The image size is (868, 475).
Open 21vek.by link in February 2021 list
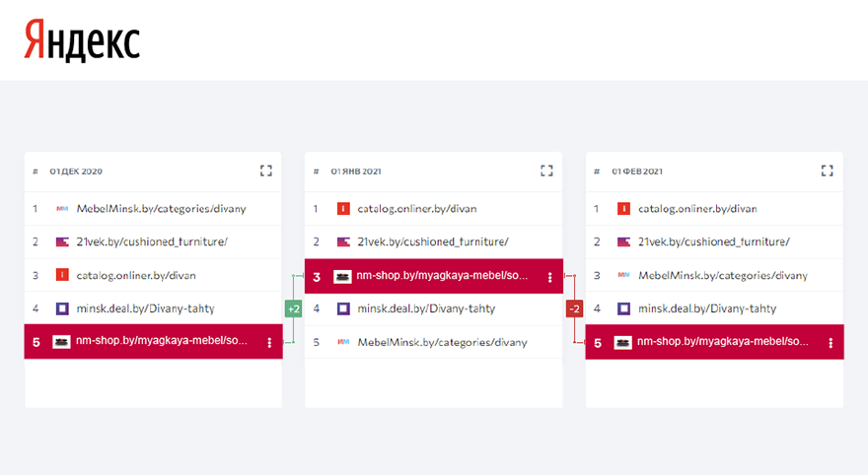click(714, 241)
